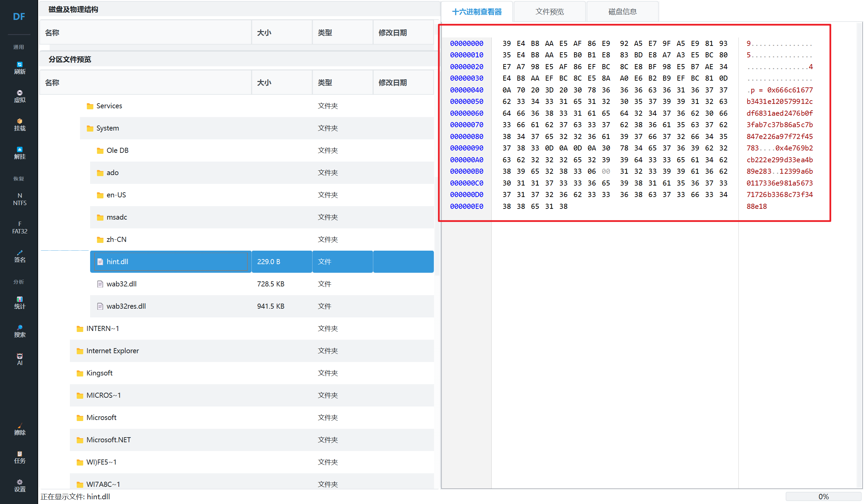Click the 解挂 unmount icon
This screenshot has height=504, width=864.
20,153
